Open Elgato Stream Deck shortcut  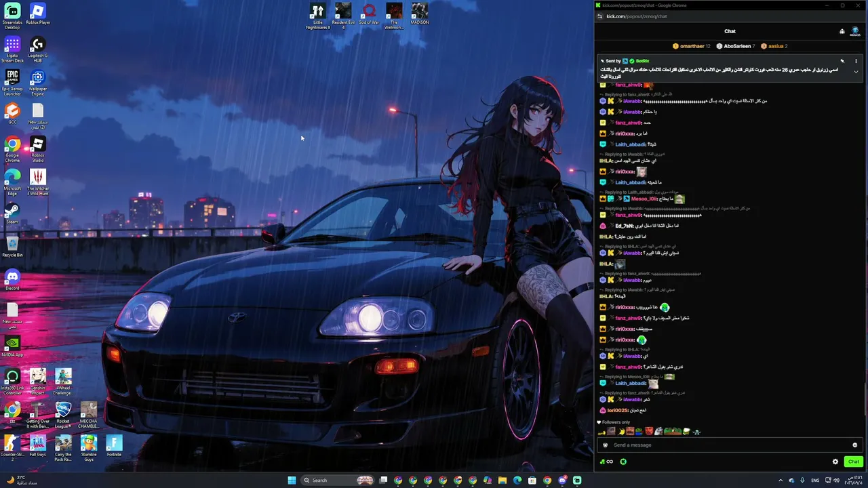pyautogui.click(x=12, y=49)
